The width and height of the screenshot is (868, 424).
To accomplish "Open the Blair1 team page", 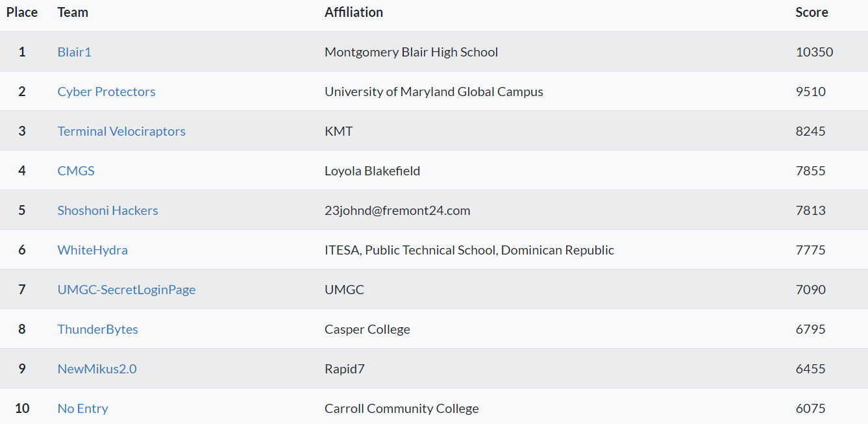I will (x=74, y=52).
